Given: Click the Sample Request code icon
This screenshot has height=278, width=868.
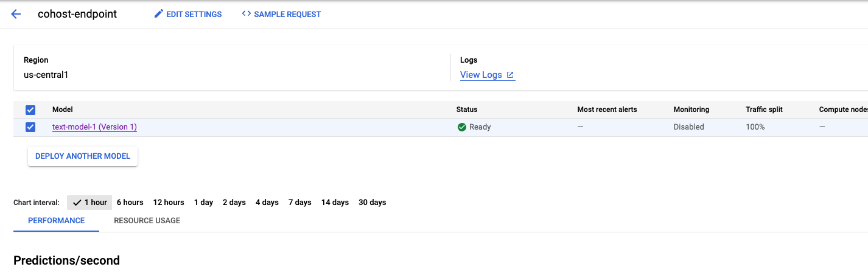Looking at the screenshot, I should (x=247, y=14).
